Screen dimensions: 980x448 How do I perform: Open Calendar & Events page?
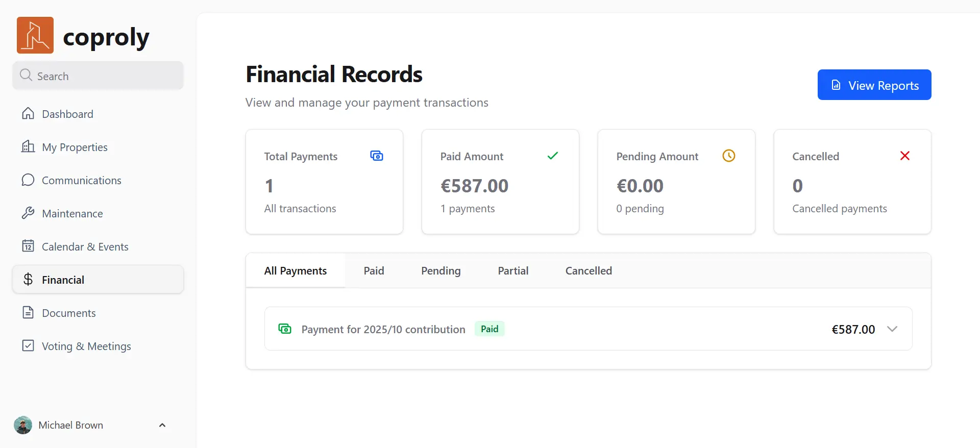[98, 246]
